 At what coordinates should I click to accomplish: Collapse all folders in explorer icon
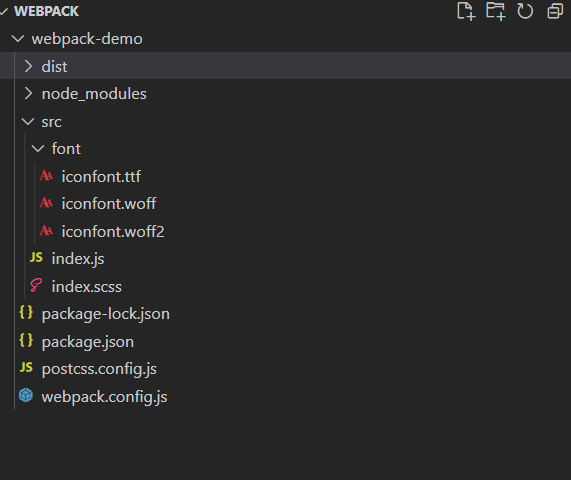(x=555, y=11)
